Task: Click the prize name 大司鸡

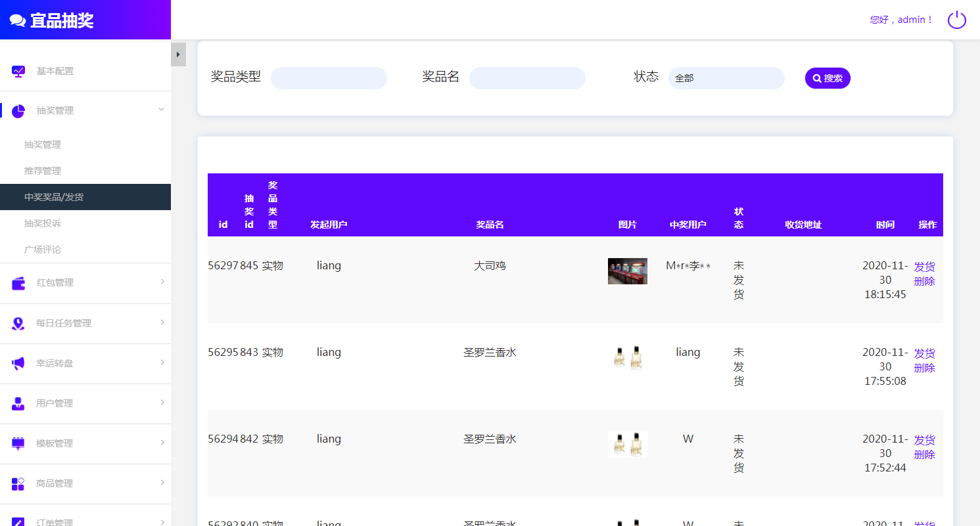Action: 490,266
